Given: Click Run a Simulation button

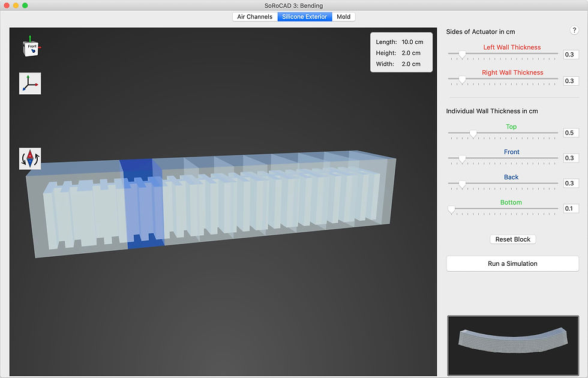Looking at the screenshot, I should tap(512, 263).
